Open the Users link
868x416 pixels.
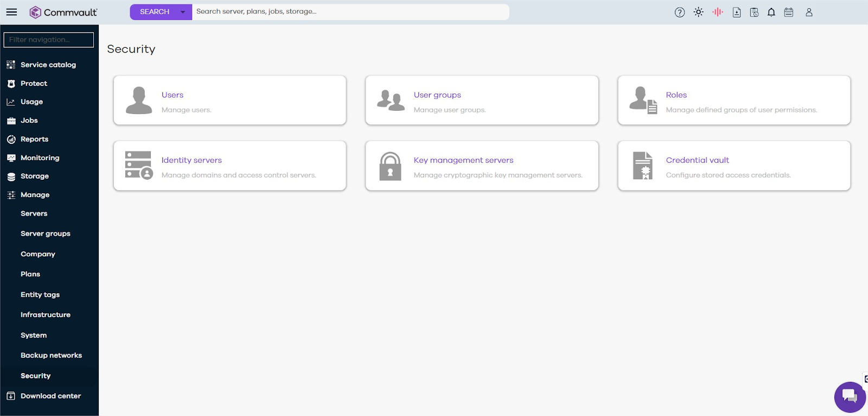(173, 95)
